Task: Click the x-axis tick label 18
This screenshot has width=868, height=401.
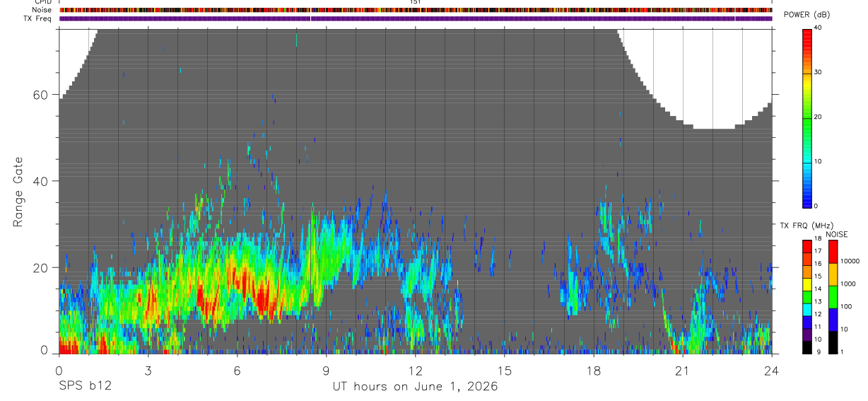Action: (x=594, y=371)
